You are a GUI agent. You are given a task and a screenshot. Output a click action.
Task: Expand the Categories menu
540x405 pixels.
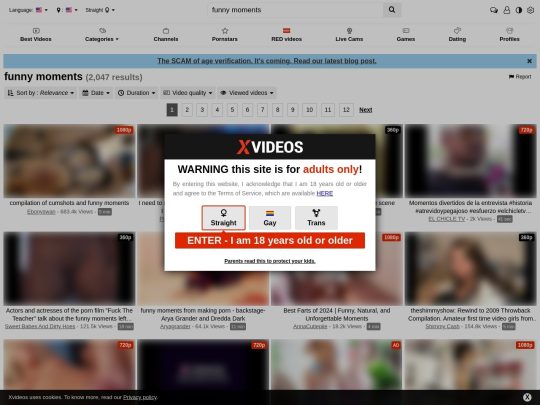click(102, 35)
